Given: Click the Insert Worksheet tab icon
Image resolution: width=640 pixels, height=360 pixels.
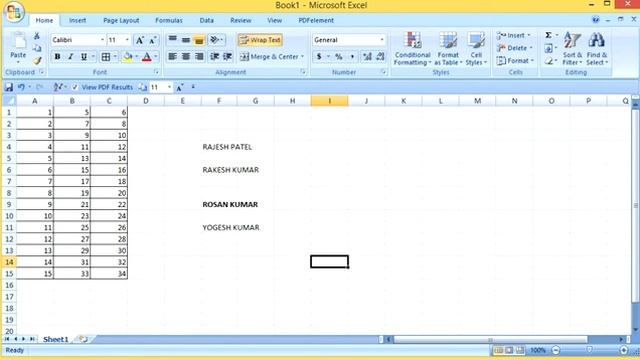Looking at the screenshot, I should [x=83, y=339].
